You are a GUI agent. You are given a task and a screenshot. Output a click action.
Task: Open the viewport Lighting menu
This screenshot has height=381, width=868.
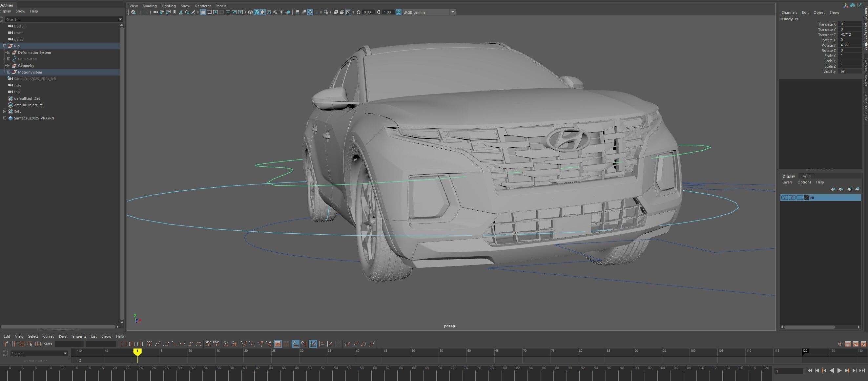pyautogui.click(x=169, y=6)
